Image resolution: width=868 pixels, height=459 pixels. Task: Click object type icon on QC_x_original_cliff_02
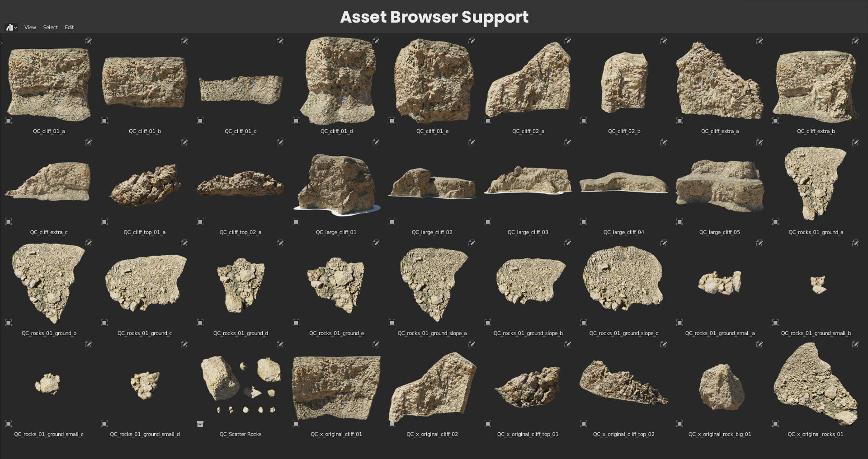pos(392,424)
